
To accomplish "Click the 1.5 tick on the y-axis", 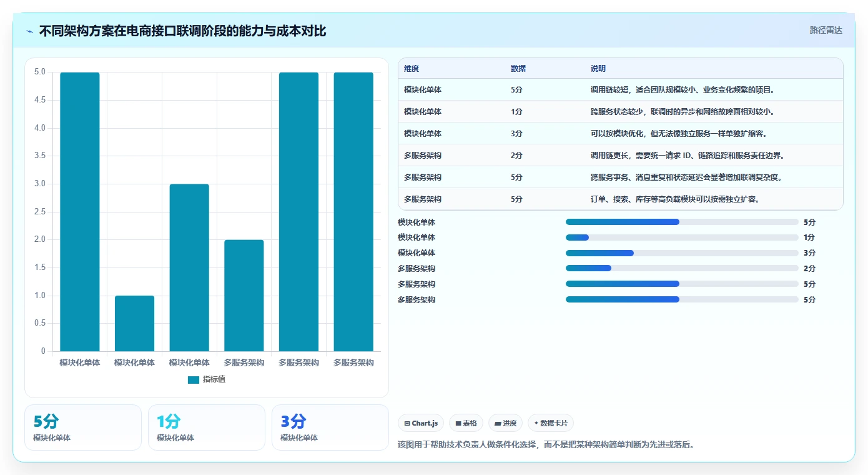I will pos(39,267).
